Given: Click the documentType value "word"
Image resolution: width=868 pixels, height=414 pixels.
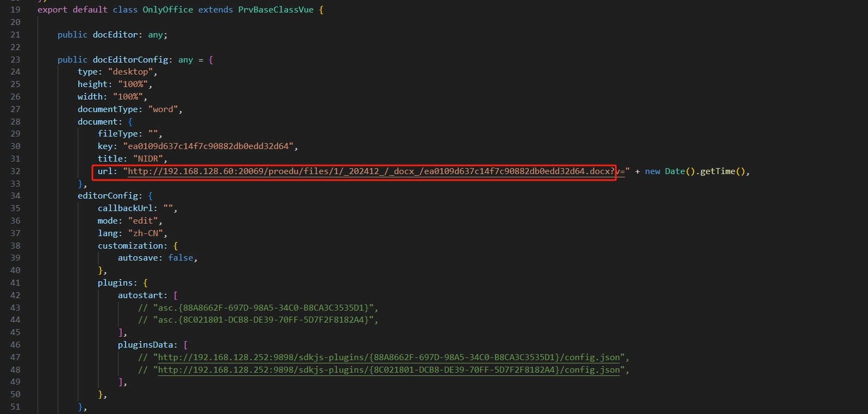Looking at the screenshot, I should 163,109.
